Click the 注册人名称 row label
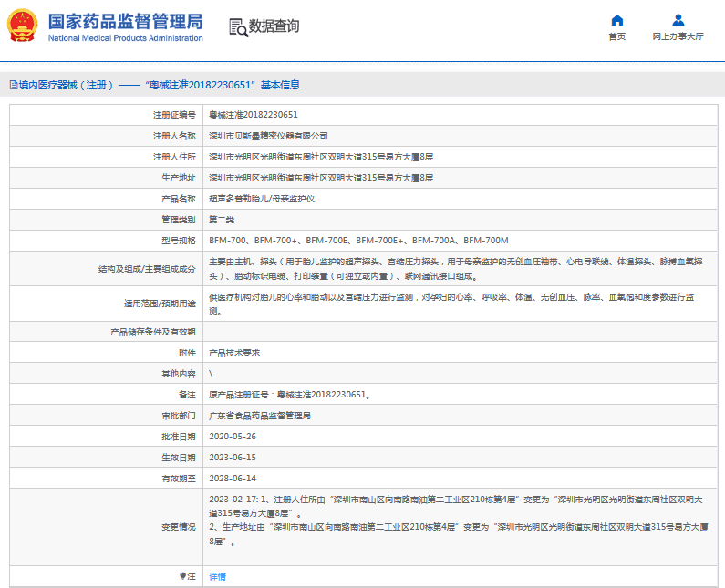Image resolution: width=725 pixels, height=588 pixels. 174,136
